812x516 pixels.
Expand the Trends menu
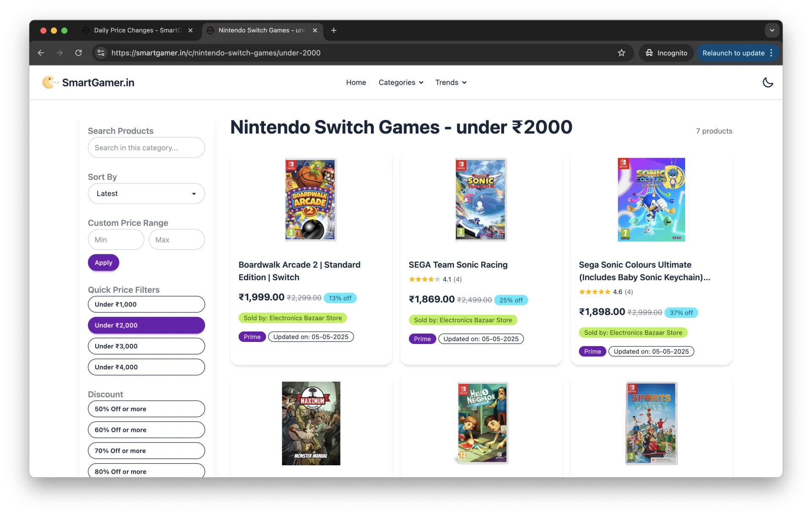451,82
